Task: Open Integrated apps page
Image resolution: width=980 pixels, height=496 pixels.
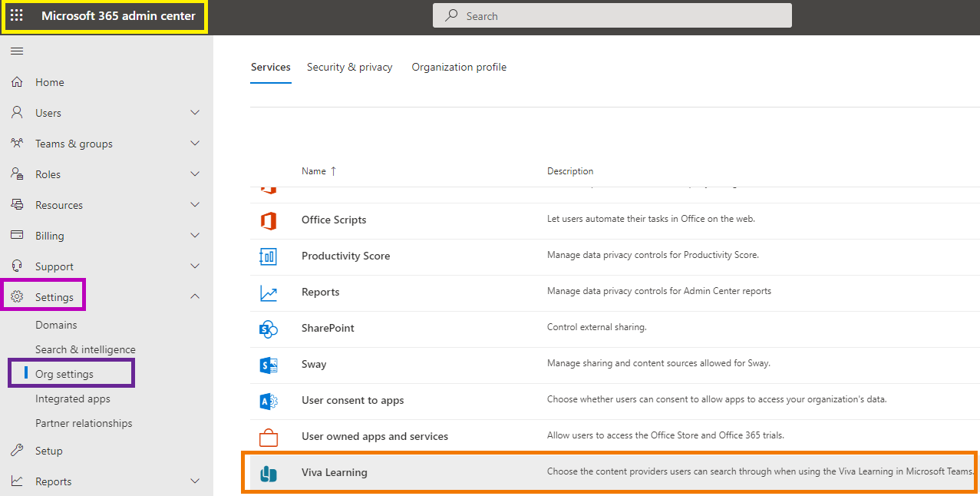Action: coord(73,398)
